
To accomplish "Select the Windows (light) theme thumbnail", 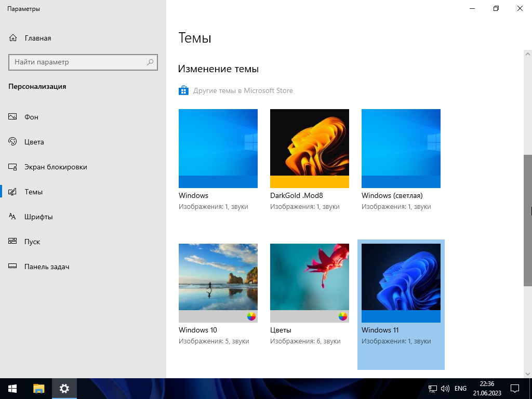I will coord(401,149).
